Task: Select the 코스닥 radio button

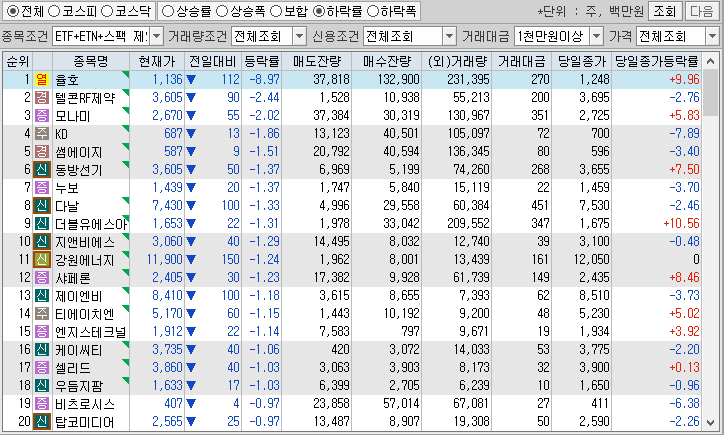Action: click(107, 11)
